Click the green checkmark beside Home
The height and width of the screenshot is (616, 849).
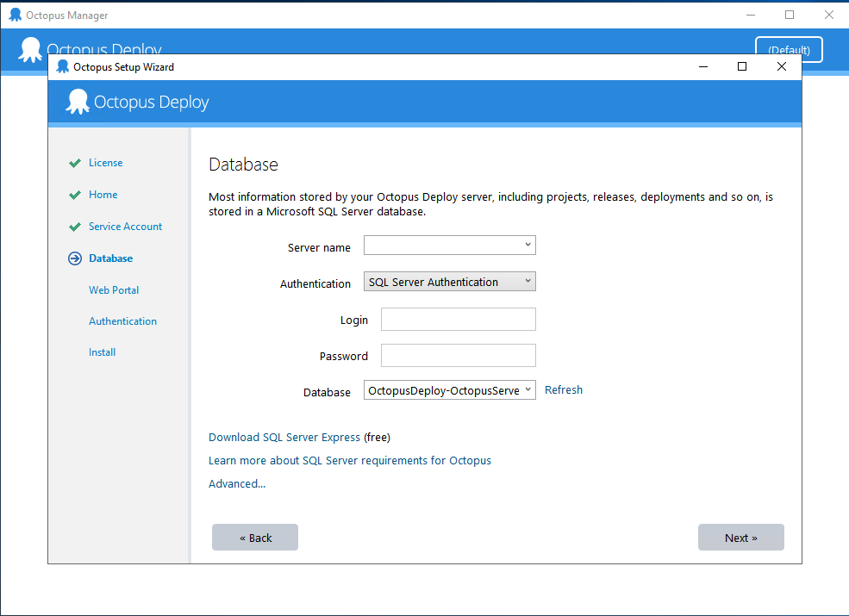(x=75, y=195)
